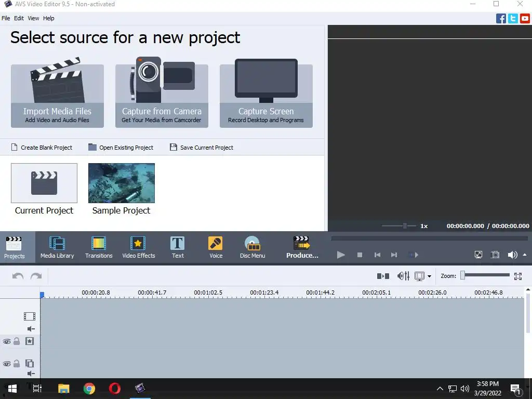This screenshot has width=532, height=399.
Task: Click timeline ruler at 00:01:02.5
Action: pos(208,292)
